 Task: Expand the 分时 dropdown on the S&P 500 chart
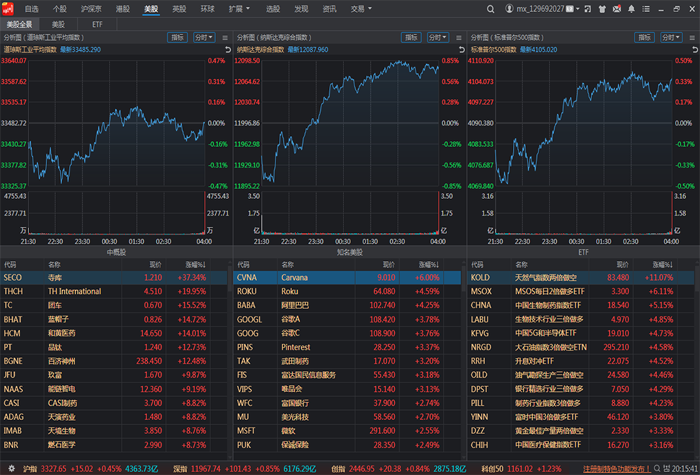pyautogui.click(x=671, y=37)
